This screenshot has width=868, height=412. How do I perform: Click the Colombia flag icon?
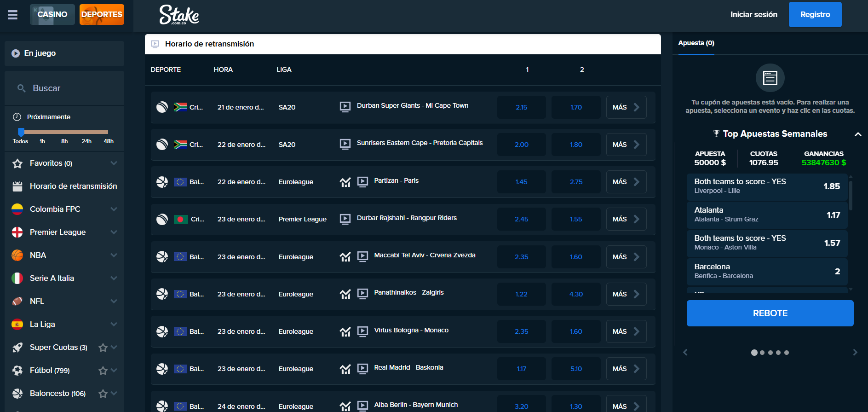click(x=17, y=209)
